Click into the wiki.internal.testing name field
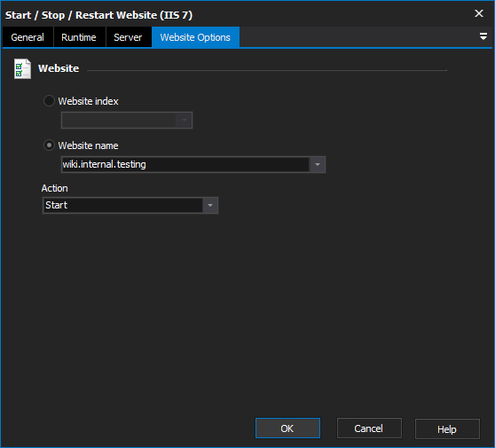The width and height of the screenshot is (495, 448). click(x=185, y=164)
